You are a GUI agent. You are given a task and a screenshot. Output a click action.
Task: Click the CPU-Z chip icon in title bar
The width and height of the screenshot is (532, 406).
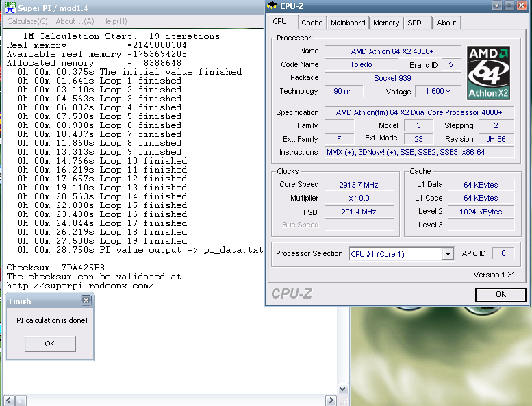click(x=272, y=5)
